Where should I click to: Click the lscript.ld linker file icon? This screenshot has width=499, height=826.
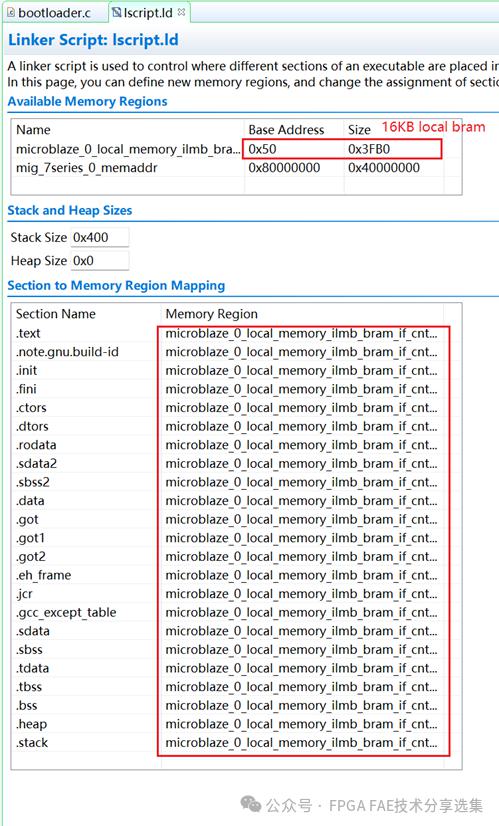[117, 13]
